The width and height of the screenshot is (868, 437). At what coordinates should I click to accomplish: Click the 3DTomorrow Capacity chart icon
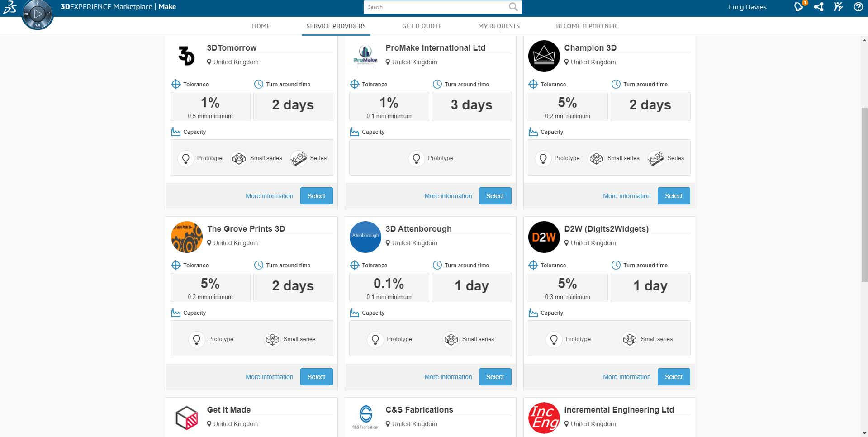(x=176, y=132)
